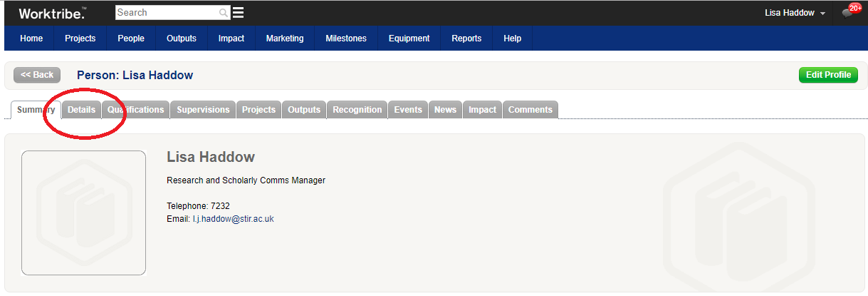Screen dimensions: 868x296
Task: Select Equipment in the navigation bar
Action: pyautogui.click(x=409, y=39)
